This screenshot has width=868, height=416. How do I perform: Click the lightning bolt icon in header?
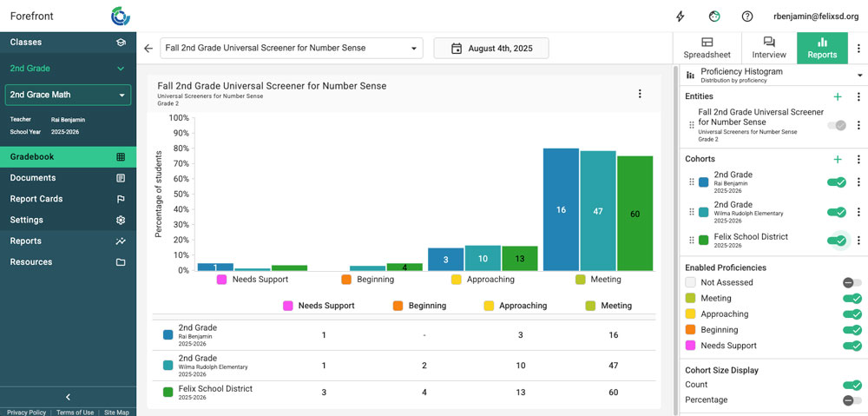[680, 17]
